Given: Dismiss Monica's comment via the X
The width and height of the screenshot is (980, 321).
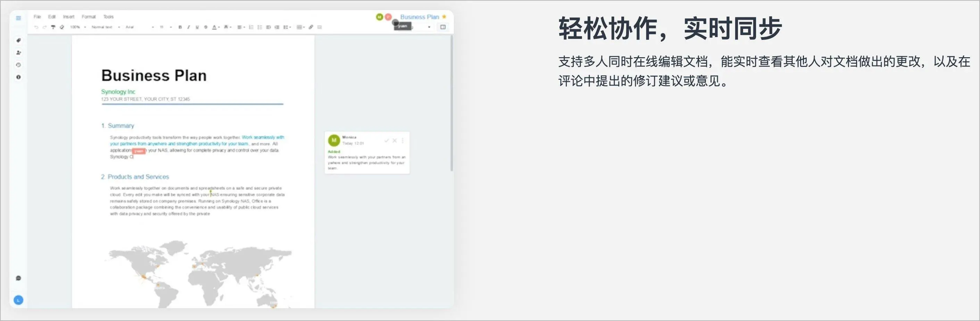Looking at the screenshot, I should pyautogui.click(x=395, y=140).
